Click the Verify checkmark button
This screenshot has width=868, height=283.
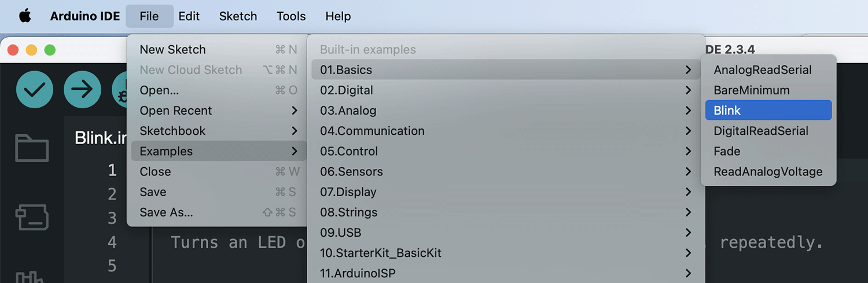click(x=35, y=90)
